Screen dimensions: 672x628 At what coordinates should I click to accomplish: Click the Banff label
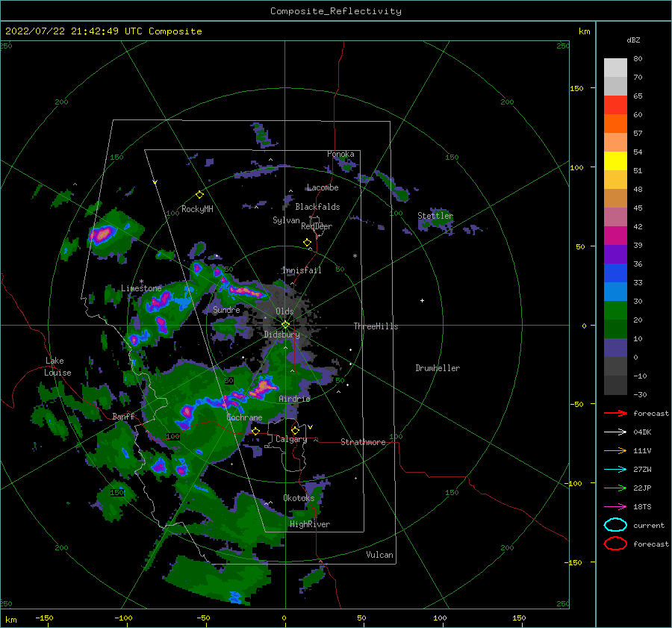point(123,417)
